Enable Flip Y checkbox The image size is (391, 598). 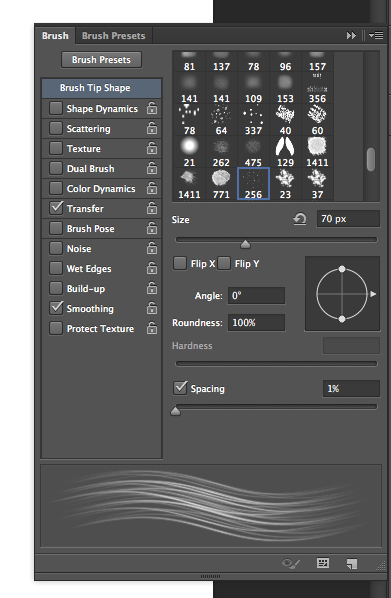click(224, 263)
